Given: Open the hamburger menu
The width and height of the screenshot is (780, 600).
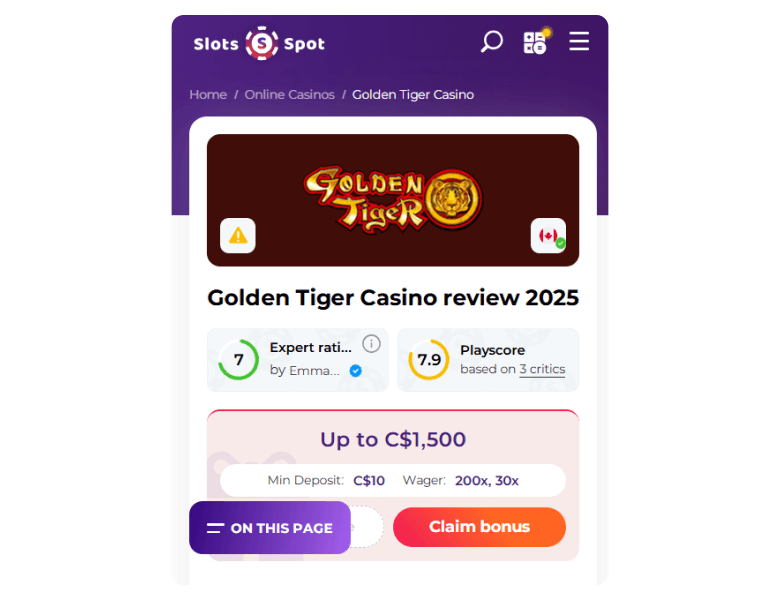Looking at the screenshot, I should pos(579,41).
